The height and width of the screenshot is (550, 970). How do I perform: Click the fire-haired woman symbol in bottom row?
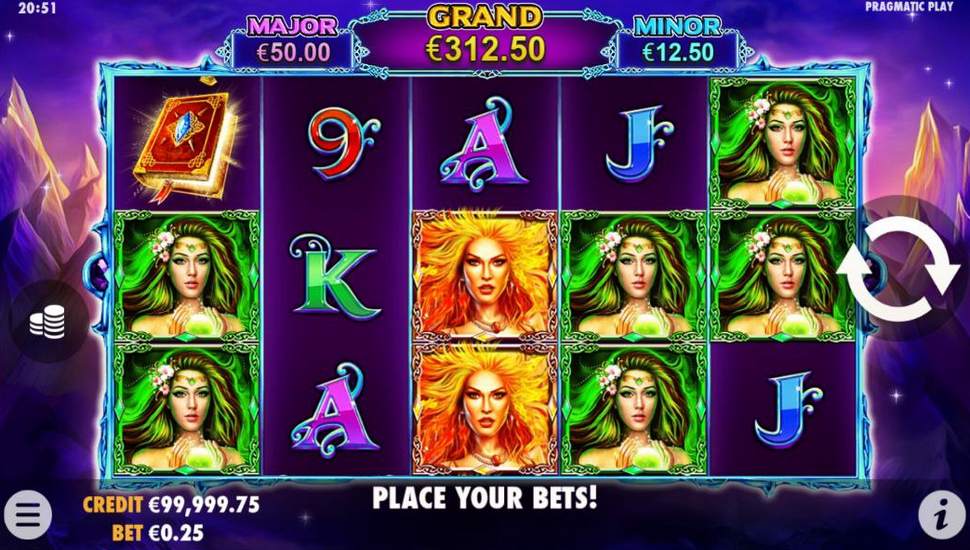tap(485, 408)
